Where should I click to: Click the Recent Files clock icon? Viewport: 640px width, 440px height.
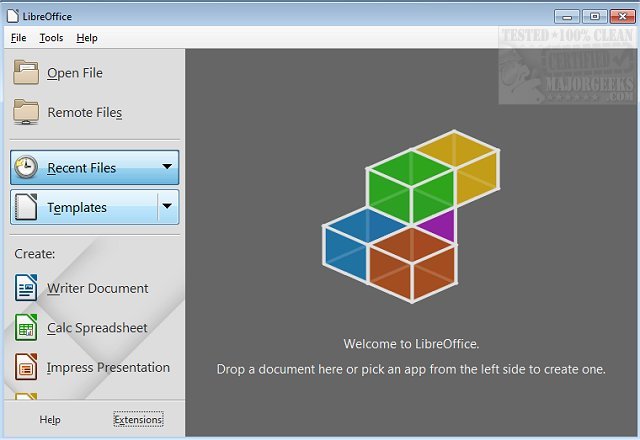click(x=26, y=167)
